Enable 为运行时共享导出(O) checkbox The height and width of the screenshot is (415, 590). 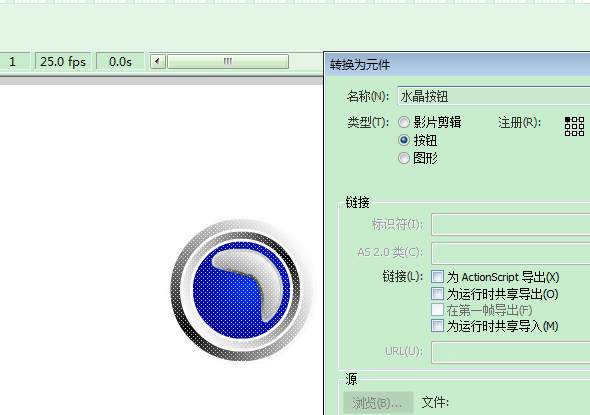point(437,293)
